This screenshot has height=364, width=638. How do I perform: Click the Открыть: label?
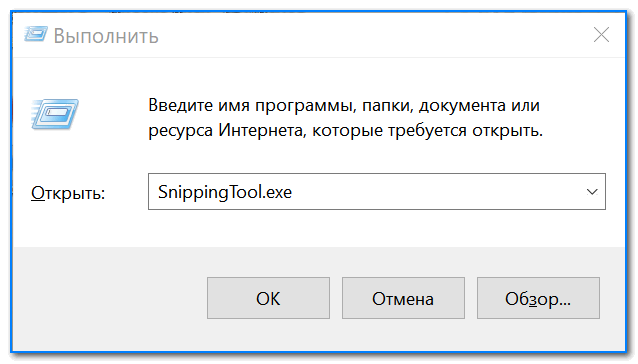[68, 193]
